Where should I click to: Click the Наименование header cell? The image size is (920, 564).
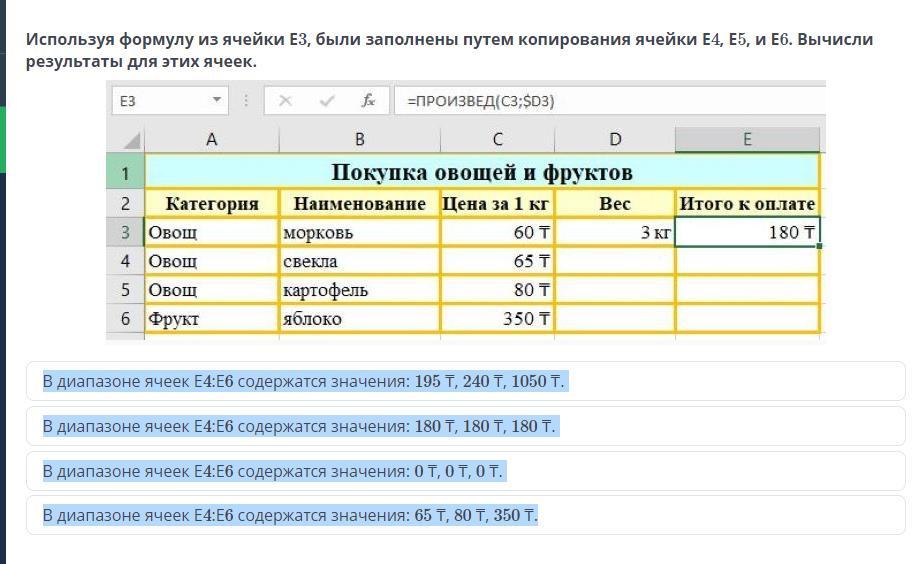click(360, 204)
